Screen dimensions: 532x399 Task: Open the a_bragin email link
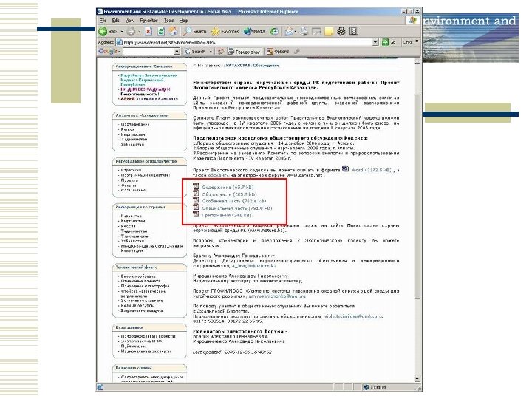click(253, 266)
